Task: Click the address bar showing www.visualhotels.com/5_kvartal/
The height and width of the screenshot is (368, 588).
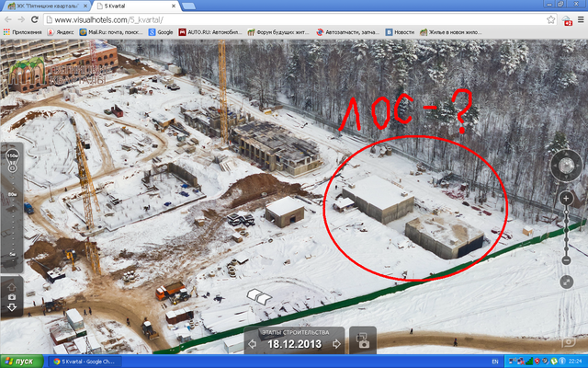Action: pyautogui.click(x=300, y=19)
